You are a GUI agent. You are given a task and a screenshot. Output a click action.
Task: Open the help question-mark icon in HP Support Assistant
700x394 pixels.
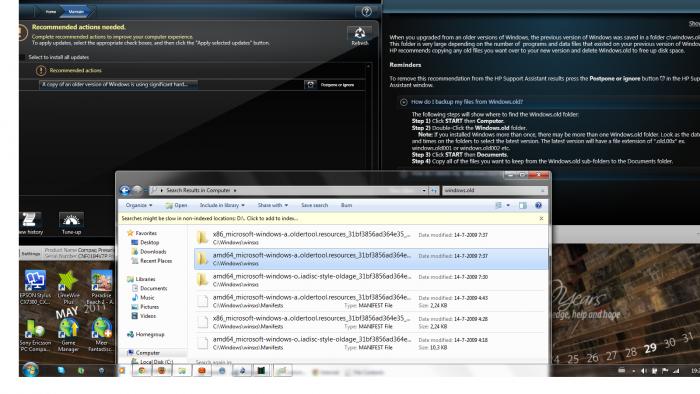(x=367, y=12)
